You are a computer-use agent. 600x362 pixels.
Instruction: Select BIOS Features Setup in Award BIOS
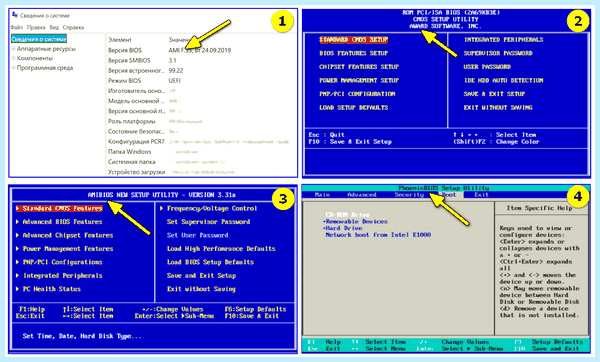[354, 53]
